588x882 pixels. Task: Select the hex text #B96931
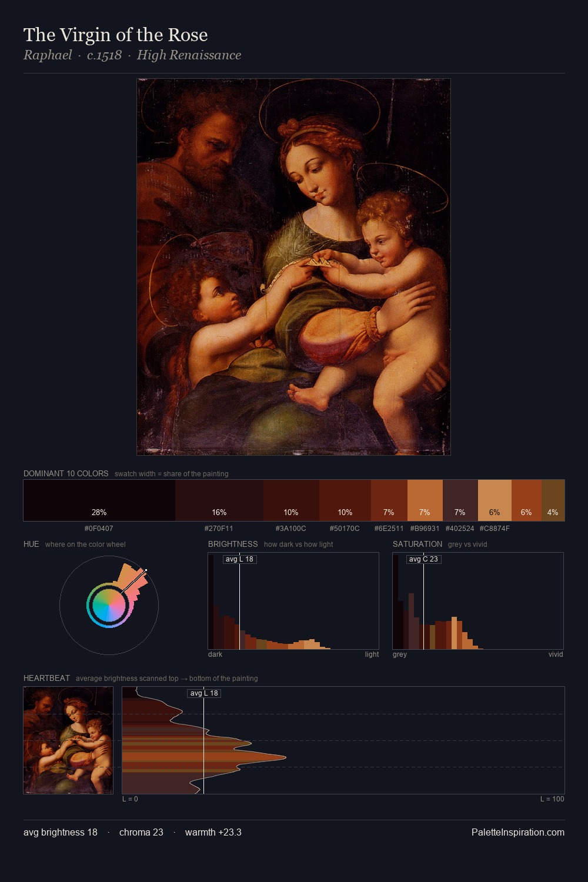[x=425, y=529]
